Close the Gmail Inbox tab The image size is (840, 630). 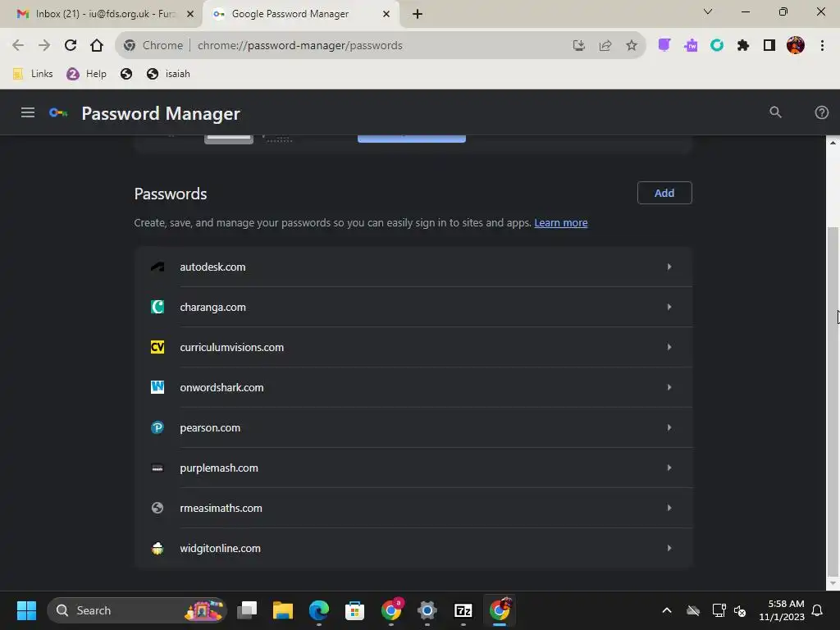point(190,14)
